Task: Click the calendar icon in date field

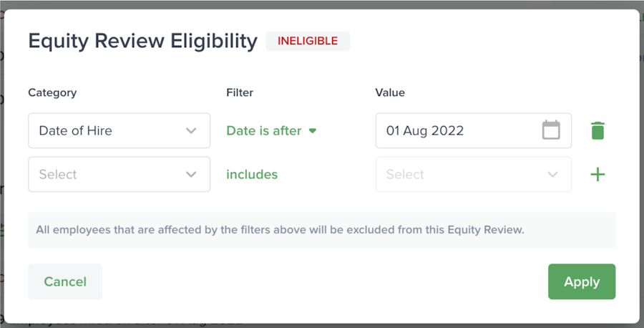Action: click(551, 130)
